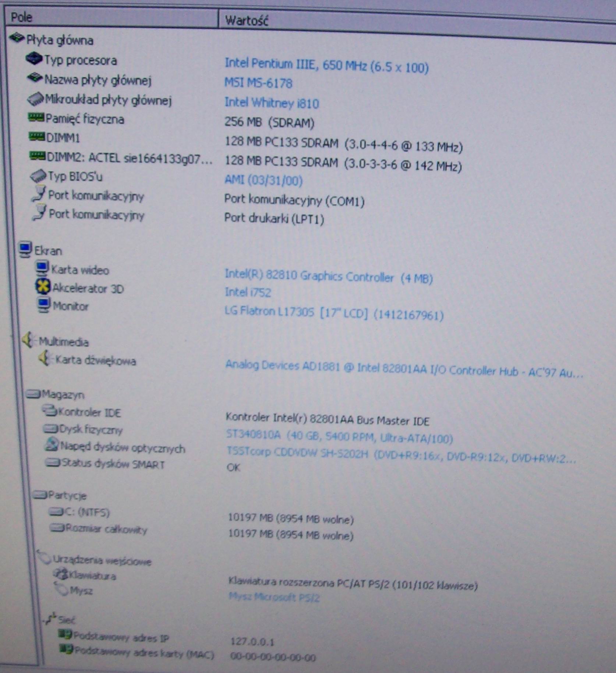This screenshot has width=616, height=673.
Task: Click the Karta dźwiękowa speaker icon
Action: (x=45, y=358)
